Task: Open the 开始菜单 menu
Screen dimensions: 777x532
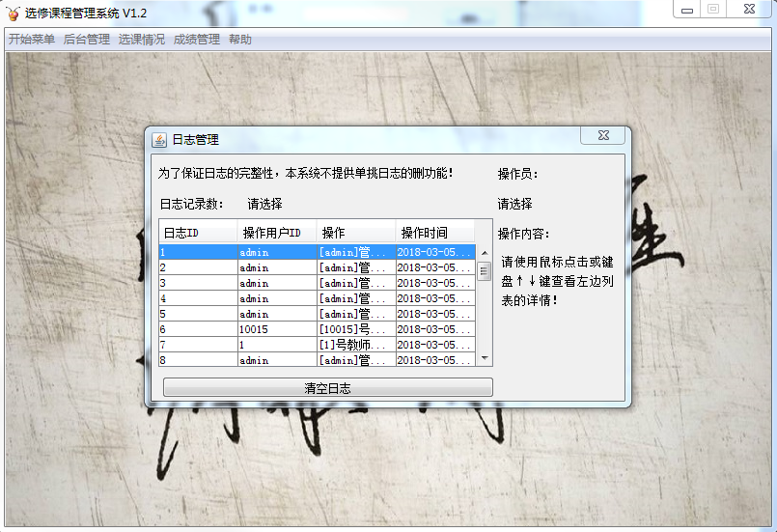Action: [x=32, y=40]
